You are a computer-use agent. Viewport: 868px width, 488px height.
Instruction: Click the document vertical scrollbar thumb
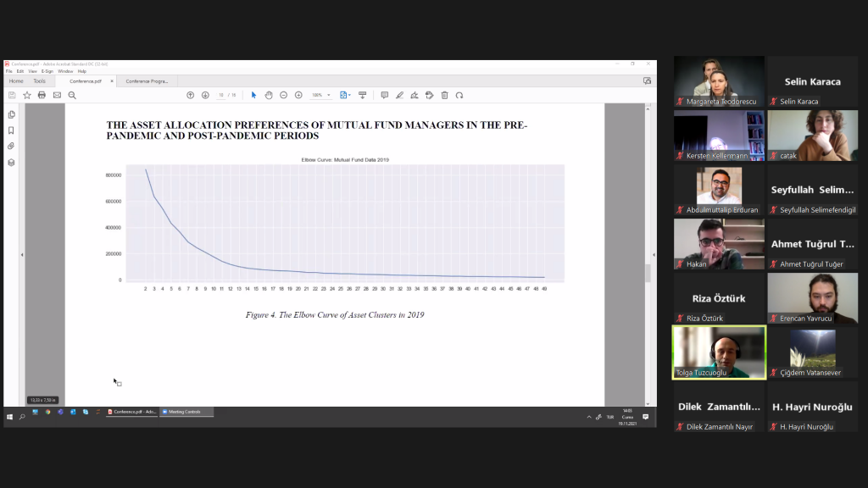pyautogui.click(x=648, y=273)
